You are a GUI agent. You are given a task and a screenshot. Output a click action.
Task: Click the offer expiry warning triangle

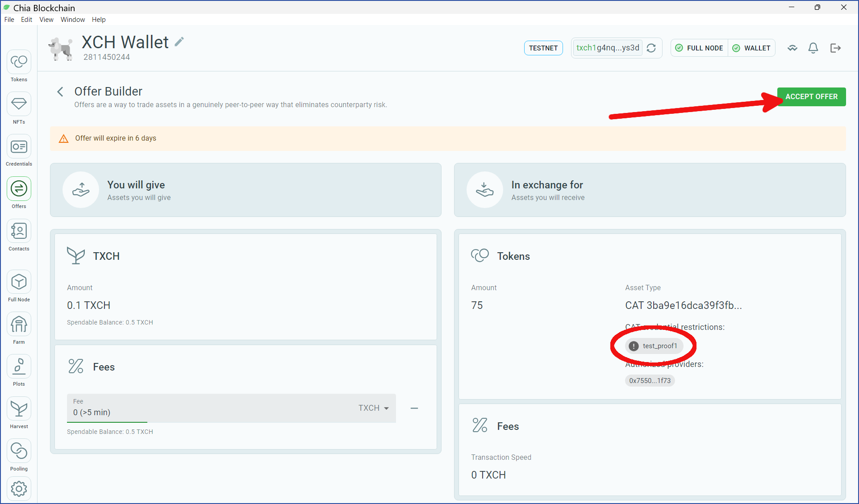coord(64,138)
